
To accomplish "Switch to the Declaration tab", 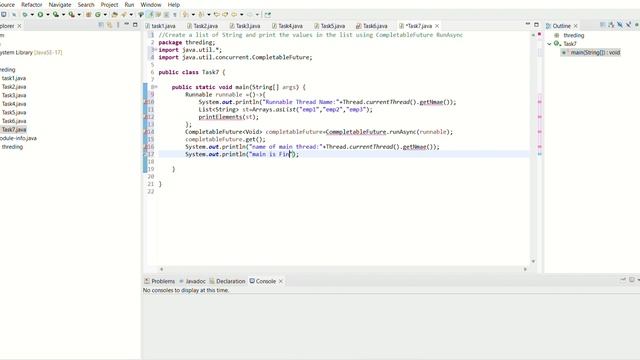I will [227, 281].
